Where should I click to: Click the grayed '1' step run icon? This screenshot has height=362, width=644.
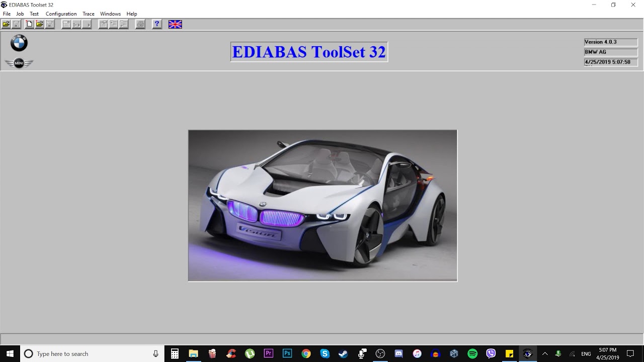point(76,24)
